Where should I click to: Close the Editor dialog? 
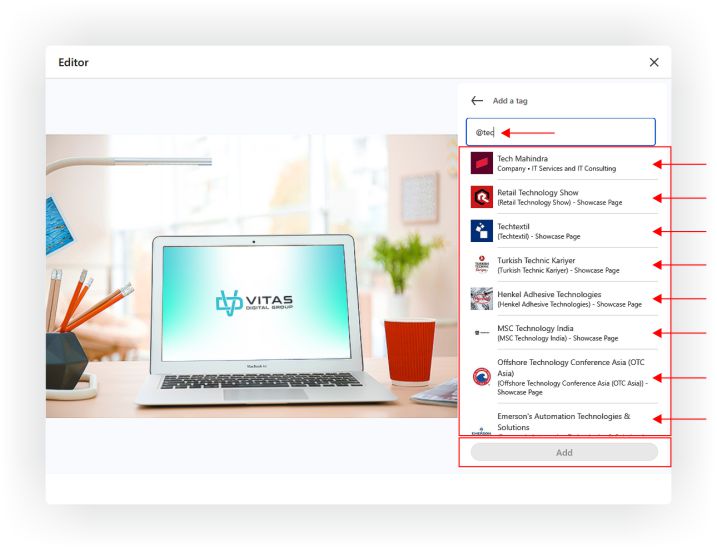(x=654, y=62)
